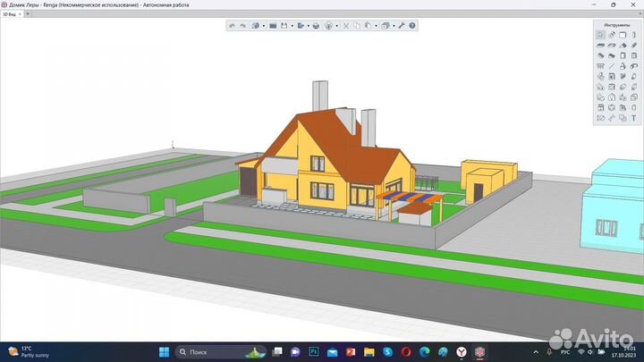Viewport: 644px width, 362px height.
Task: Click the Redo arrow in the toolbar
Action: coord(242,26)
